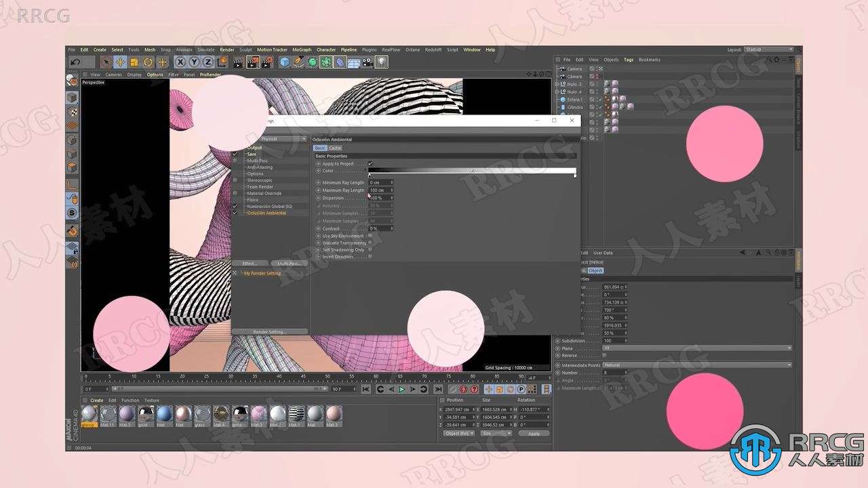Select the Live Selection arrow tool
The height and width of the screenshot is (488, 868).
[x=106, y=62]
